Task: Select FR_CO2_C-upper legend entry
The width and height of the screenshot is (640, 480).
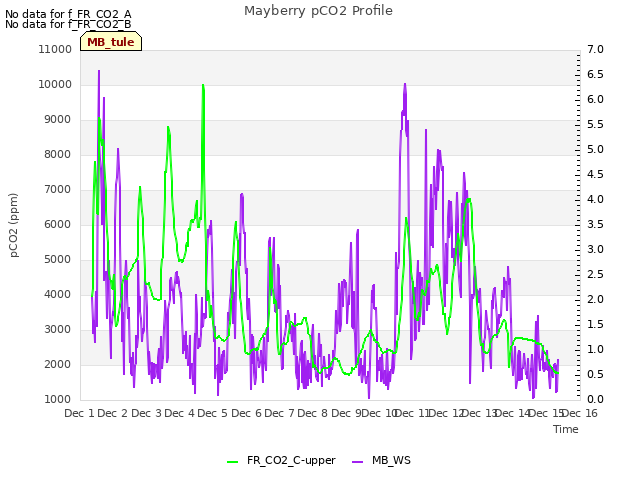Action: 281,461
